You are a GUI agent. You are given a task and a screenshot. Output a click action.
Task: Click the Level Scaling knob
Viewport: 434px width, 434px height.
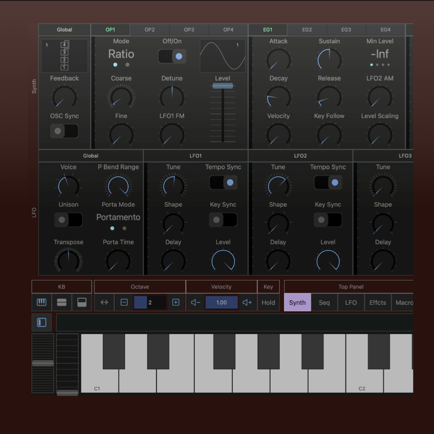tap(380, 134)
